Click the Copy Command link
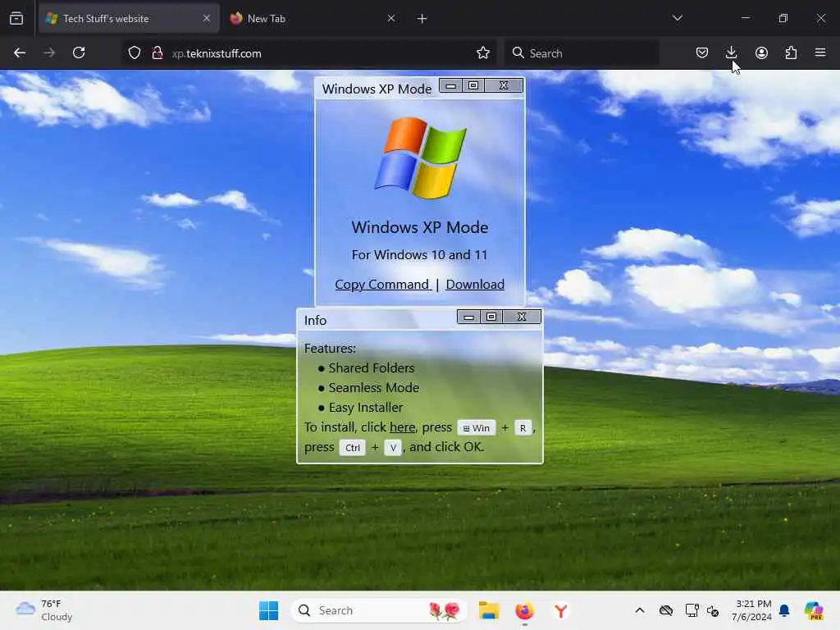The image size is (840, 630). coord(382,285)
